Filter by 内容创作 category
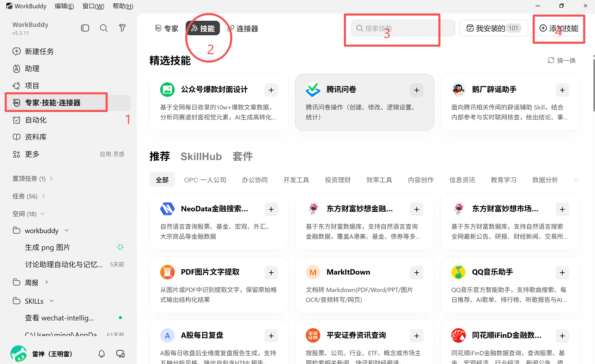The width and height of the screenshot is (595, 364). point(421,180)
